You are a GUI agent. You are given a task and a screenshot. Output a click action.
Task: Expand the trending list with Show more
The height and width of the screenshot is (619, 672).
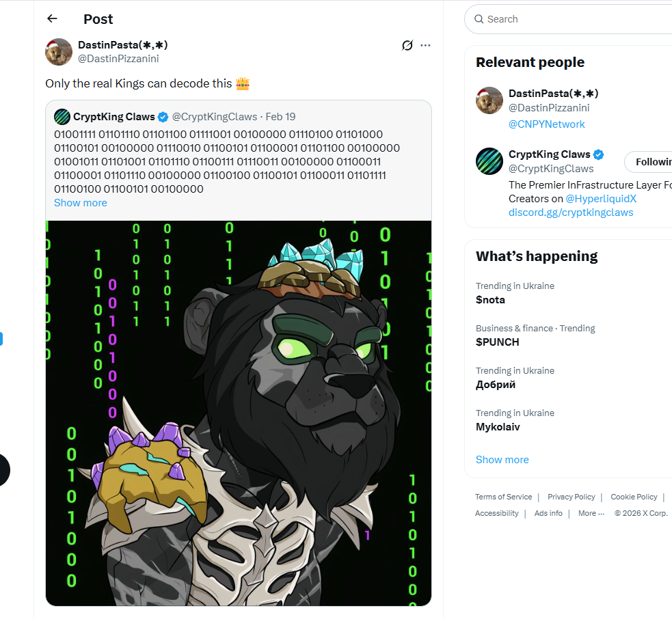pos(502,460)
